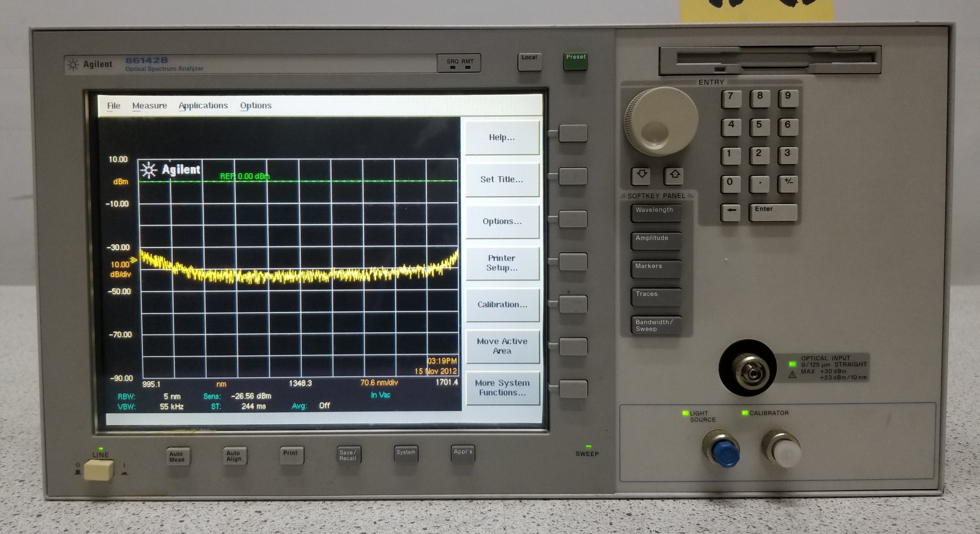Viewport: 980px width, 534px height.
Task: Click numeric key 5
Action: click(x=759, y=128)
